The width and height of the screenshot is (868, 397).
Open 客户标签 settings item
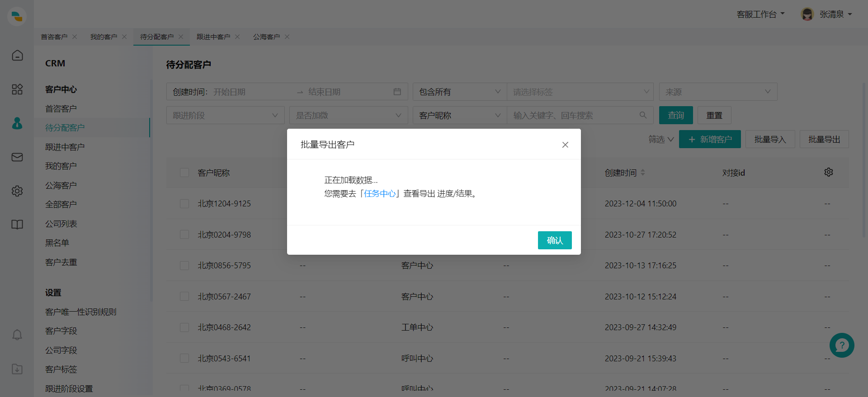pos(61,369)
